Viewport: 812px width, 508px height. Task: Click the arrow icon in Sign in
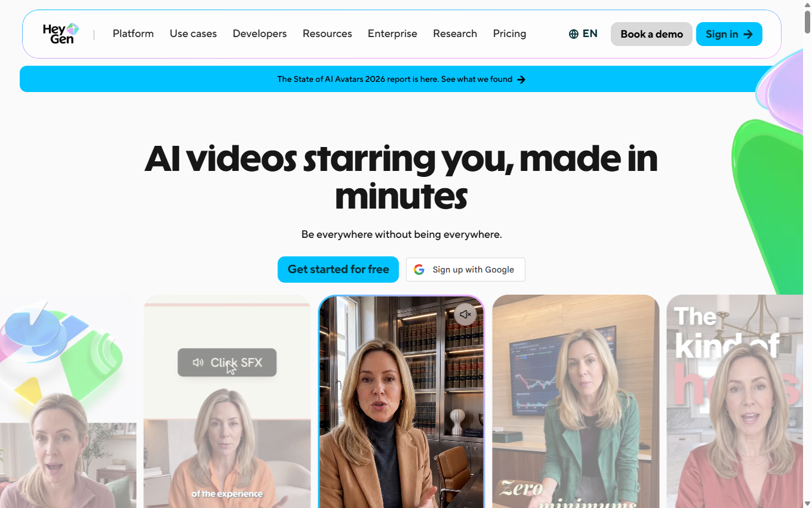tap(748, 34)
